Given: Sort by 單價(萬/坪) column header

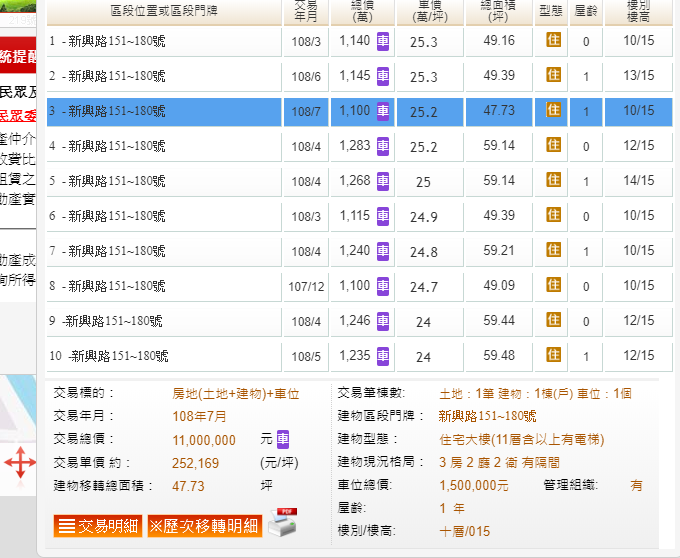Looking at the screenshot, I should (430, 11).
